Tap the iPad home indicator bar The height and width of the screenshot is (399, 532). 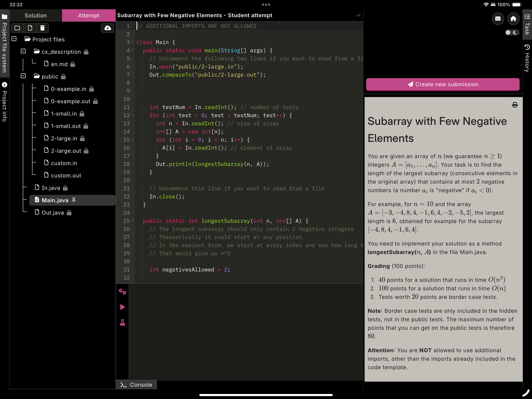click(x=266, y=395)
